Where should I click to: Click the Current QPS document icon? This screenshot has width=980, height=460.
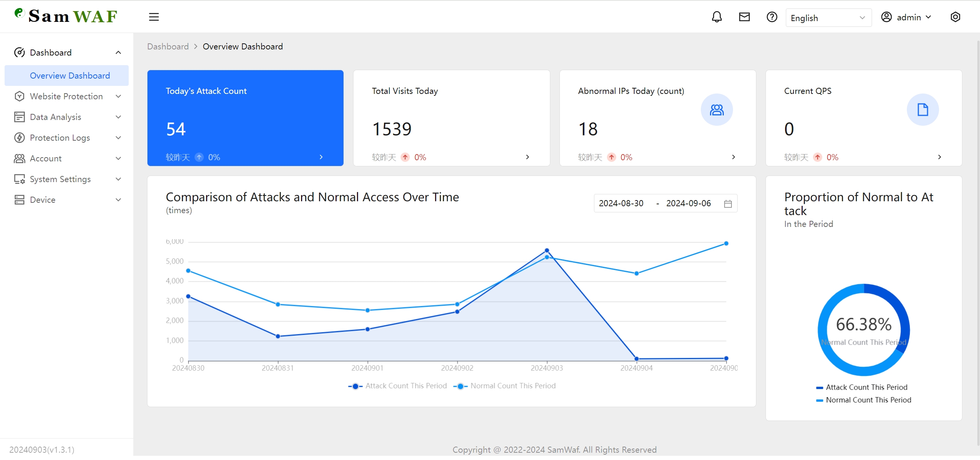coord(922,110)
